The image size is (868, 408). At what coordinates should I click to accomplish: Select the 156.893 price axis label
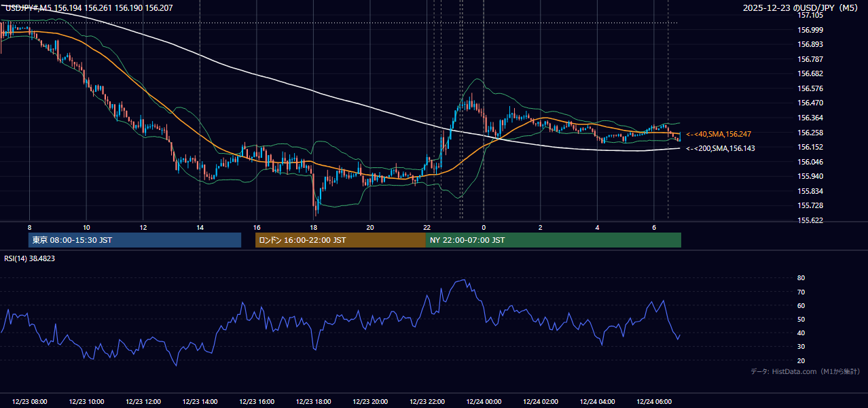coord(810,44)
